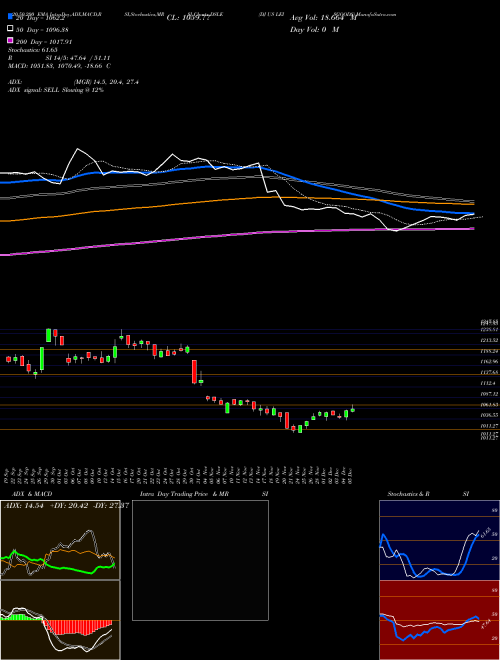
Task: Click the large red gap-down candlestick
Action: 194,372
